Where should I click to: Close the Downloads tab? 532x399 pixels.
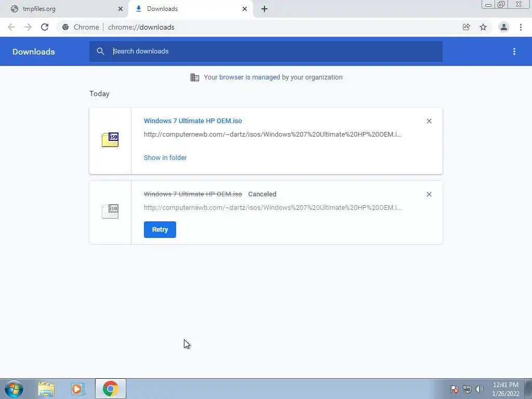coord(245,9)
